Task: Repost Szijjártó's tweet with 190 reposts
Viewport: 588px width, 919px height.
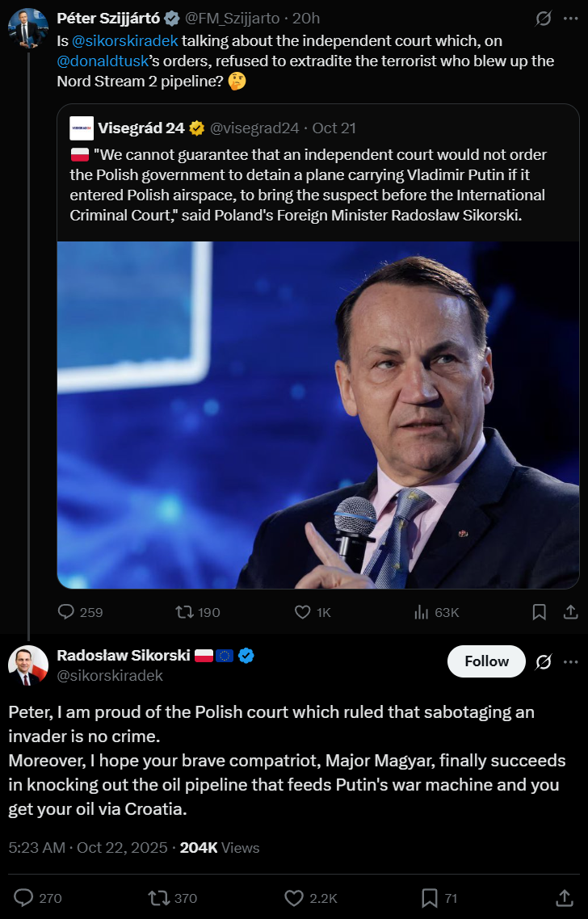Action: [x=185, y=612]
